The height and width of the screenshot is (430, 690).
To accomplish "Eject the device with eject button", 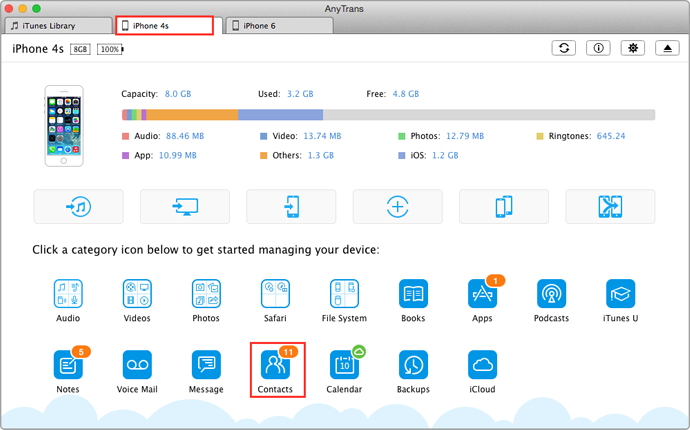I will click(668, 48).
